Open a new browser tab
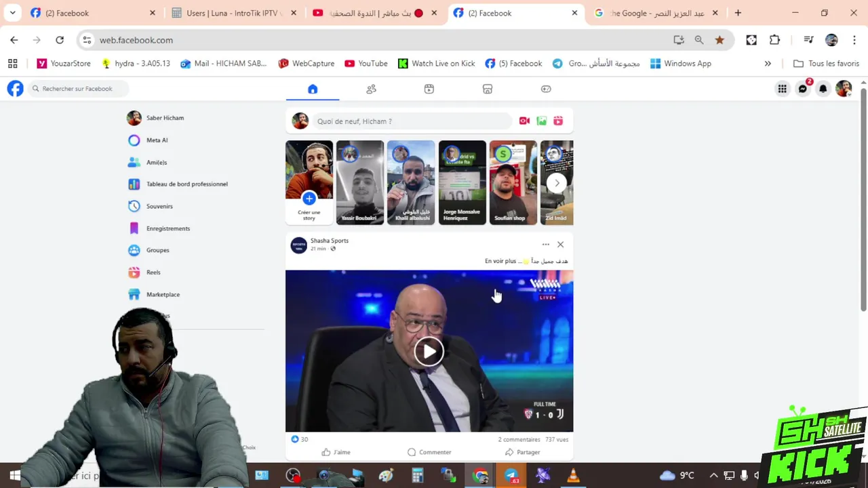Viewport: 868px width, 488px height. pyautogui.click(x=738, y=13)
